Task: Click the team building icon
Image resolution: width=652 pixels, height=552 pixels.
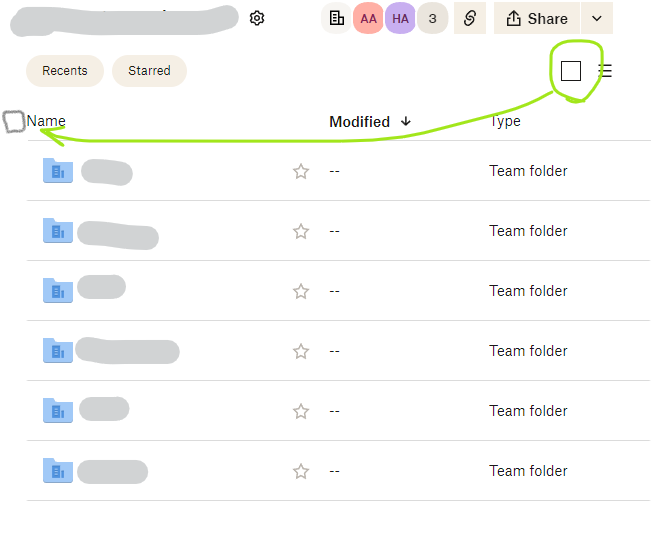Action: pyautogui.click(x=337, y=18)
